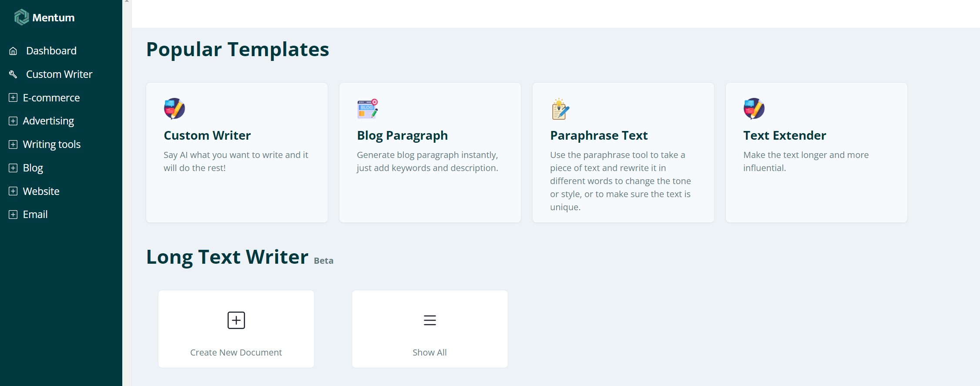This screenshot has width=980, height=386.
Task: Click the Custom Writer template card icon
Action: [x=175, y=108]
